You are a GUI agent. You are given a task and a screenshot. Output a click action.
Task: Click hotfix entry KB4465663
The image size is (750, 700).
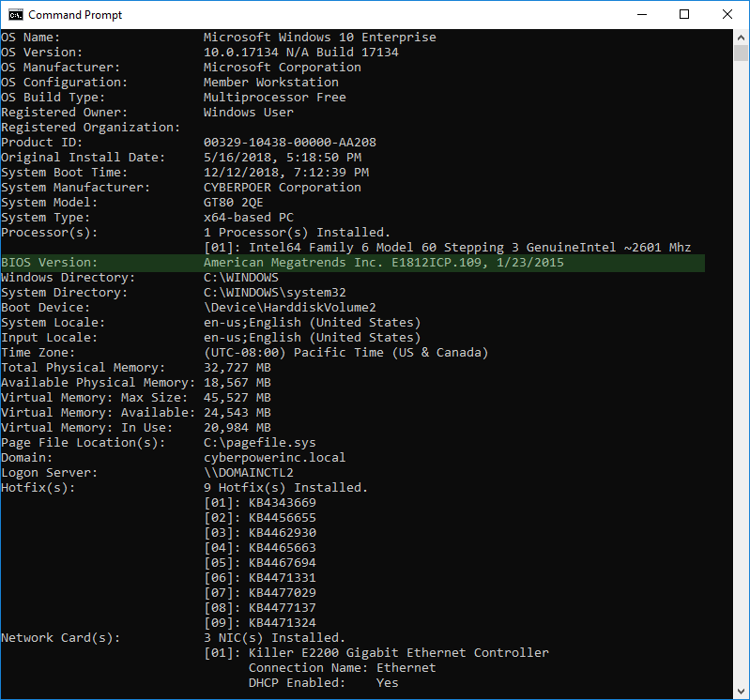(260, 548)
